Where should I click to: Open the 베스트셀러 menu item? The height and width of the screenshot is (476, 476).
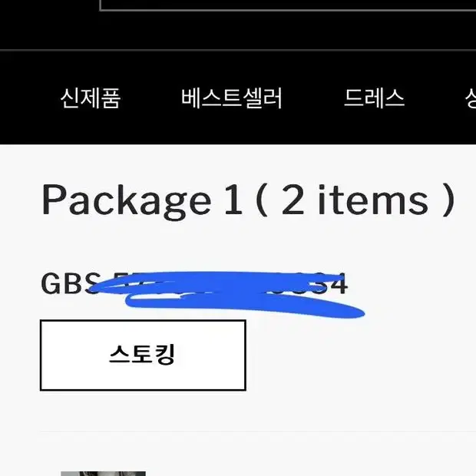232,98
